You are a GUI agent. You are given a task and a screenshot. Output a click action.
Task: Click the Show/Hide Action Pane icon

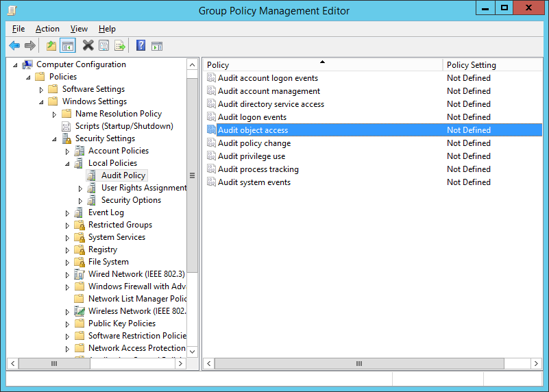tap(157, 46)
